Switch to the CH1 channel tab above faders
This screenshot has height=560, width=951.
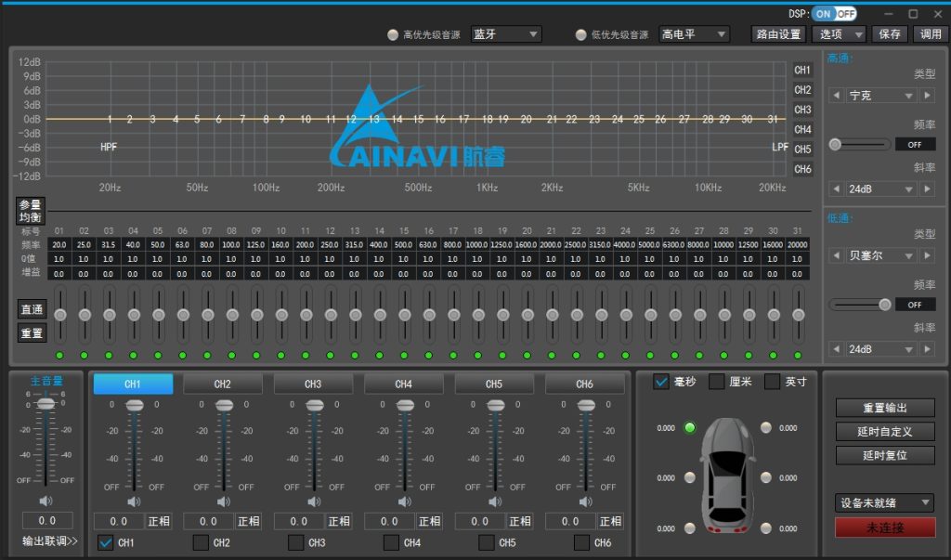coord(133,384)
